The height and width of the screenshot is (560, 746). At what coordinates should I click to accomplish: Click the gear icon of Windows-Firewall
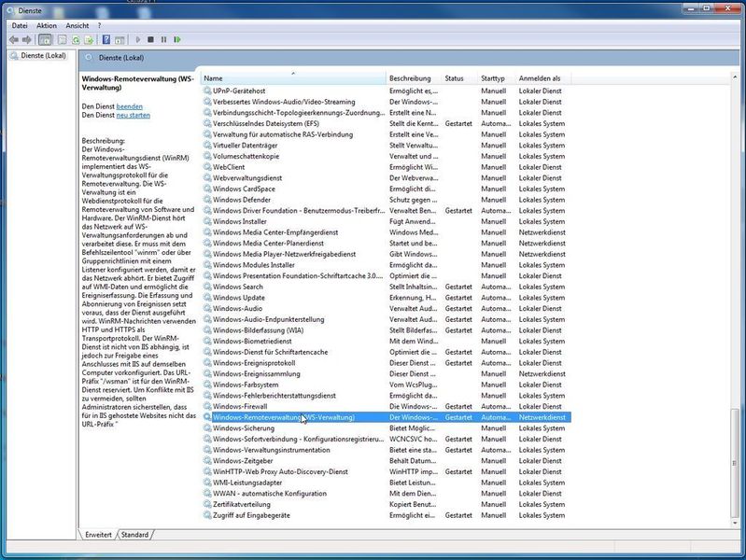(x=207, y=406)
